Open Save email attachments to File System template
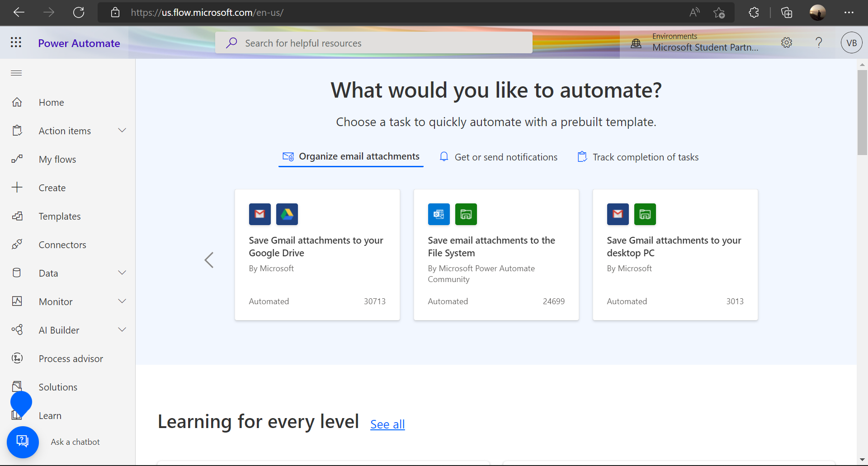The image size is (868, 466). 496,255
